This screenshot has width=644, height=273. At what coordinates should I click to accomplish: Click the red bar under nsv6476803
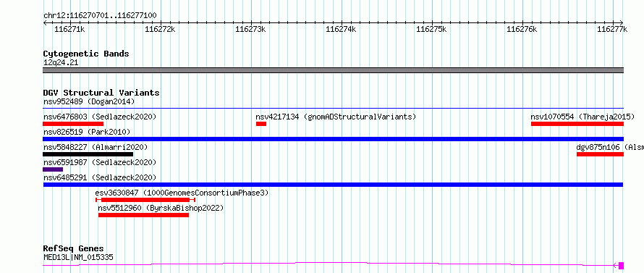(73, 124)
